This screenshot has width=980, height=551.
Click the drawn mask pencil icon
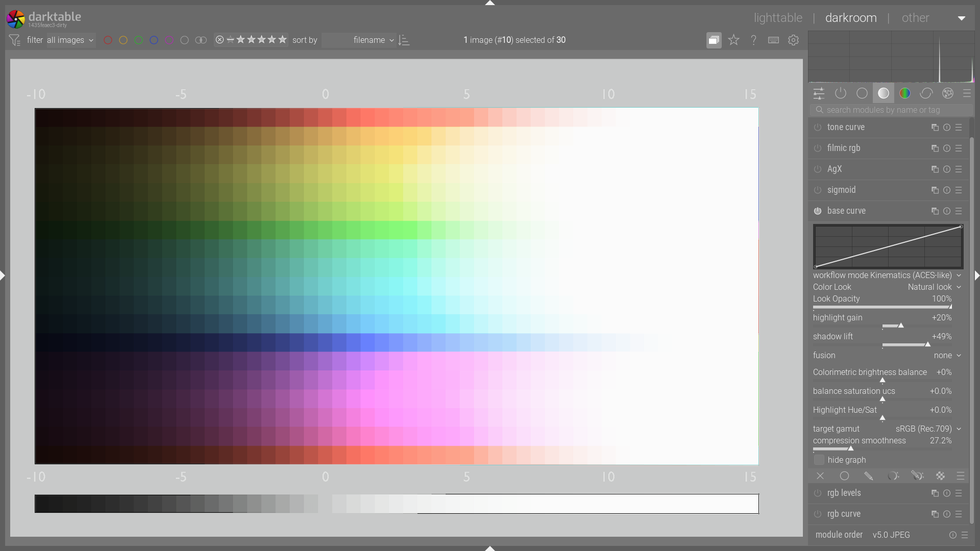(x=868, y=476)
